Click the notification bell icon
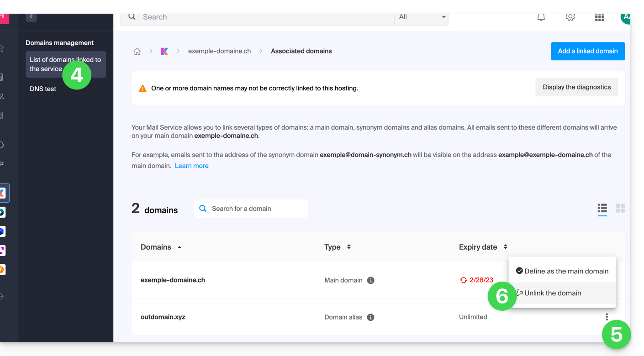644x356 pixels. click(x=541, y=17)
